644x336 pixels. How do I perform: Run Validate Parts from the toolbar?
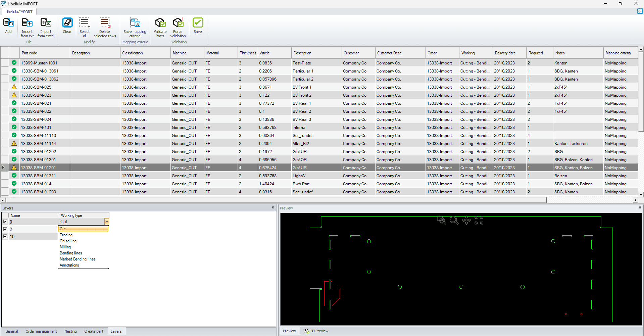click(160, 23)
